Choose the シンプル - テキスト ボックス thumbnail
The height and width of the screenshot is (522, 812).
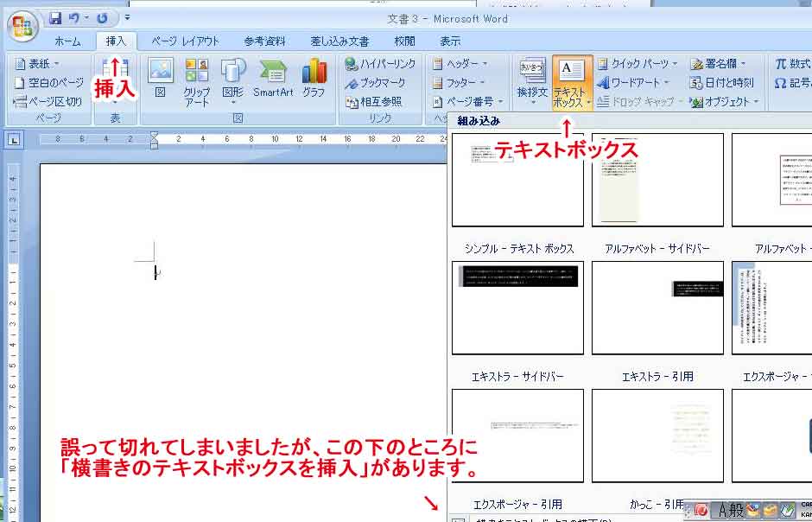click(x=517, y=180)
